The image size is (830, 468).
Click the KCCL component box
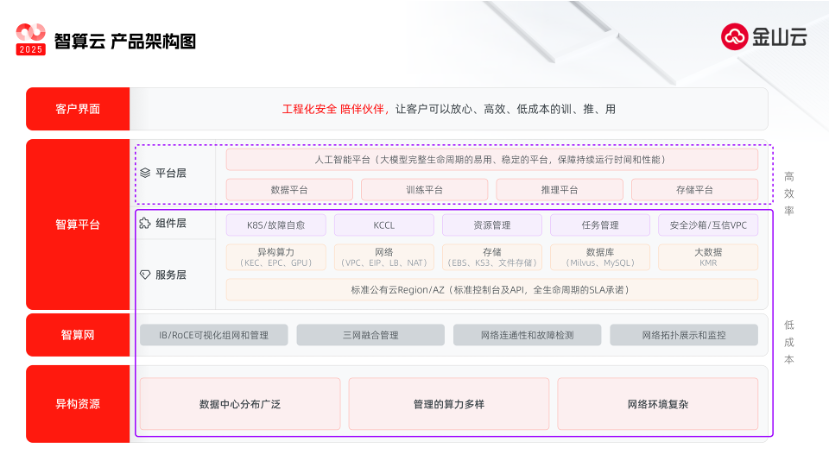point(384,225)
